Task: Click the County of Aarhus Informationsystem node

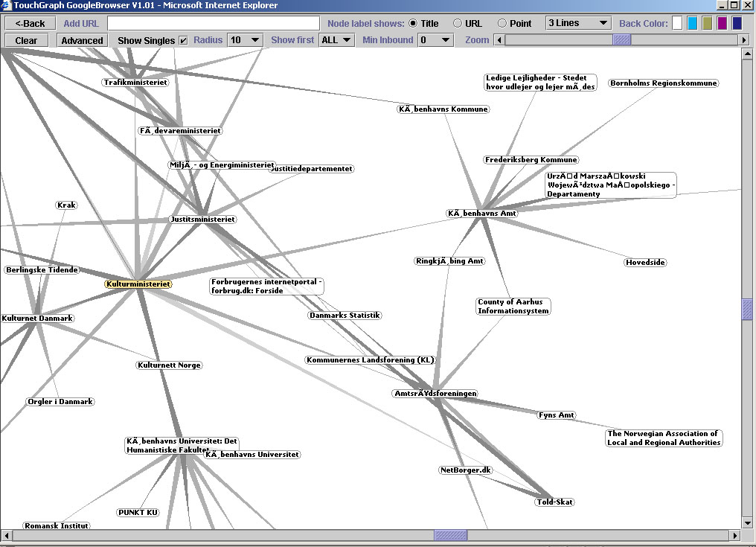Action: [x=513, y=307]
